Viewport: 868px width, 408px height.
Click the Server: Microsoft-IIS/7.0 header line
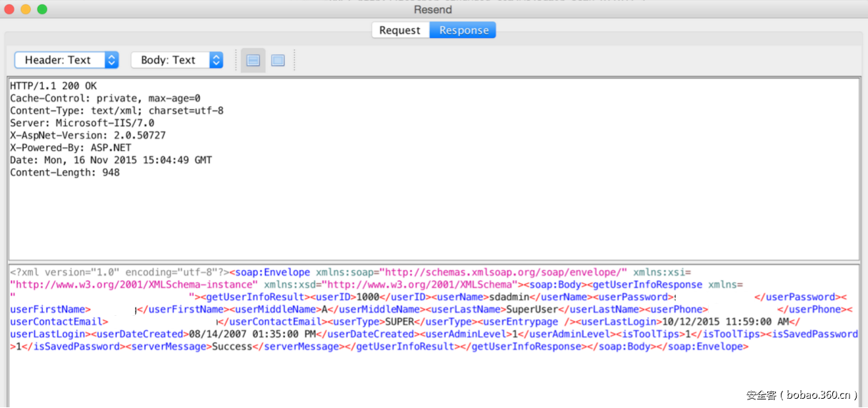[x=81, y=123]
